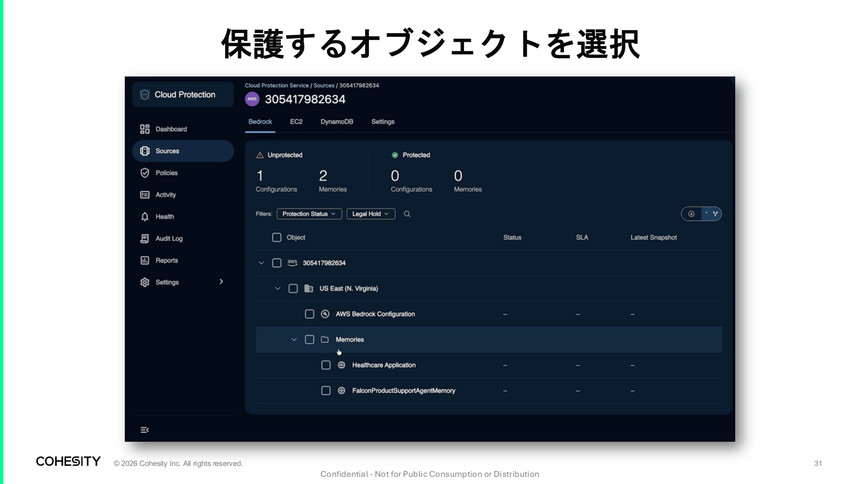
Task: Click the Unprotected warning triangle icon
Action: click(x=260, y=155)
